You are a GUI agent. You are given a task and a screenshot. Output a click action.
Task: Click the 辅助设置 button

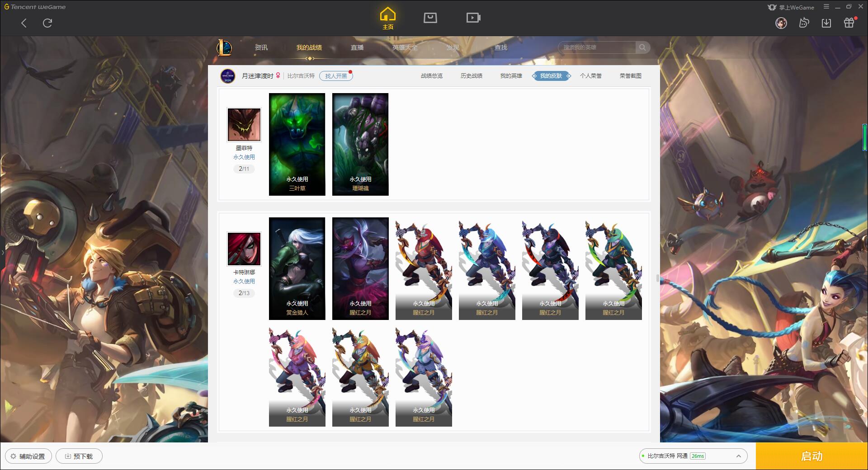pos(28,456)
